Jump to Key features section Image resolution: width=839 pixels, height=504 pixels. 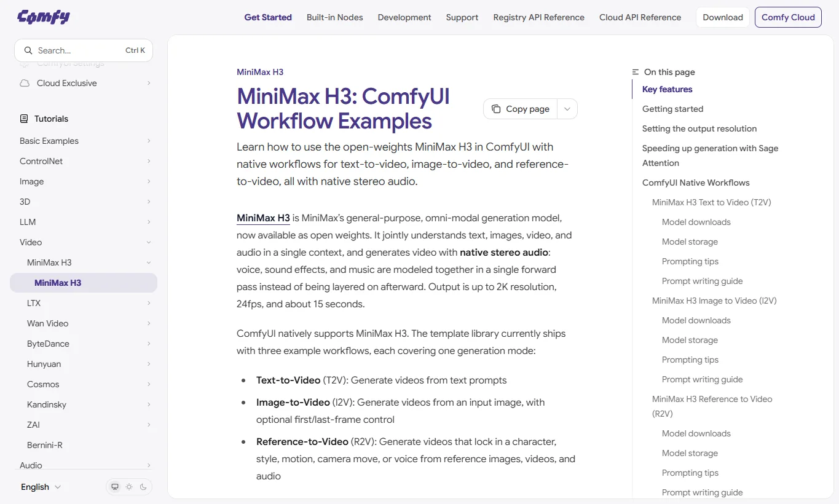668,89
